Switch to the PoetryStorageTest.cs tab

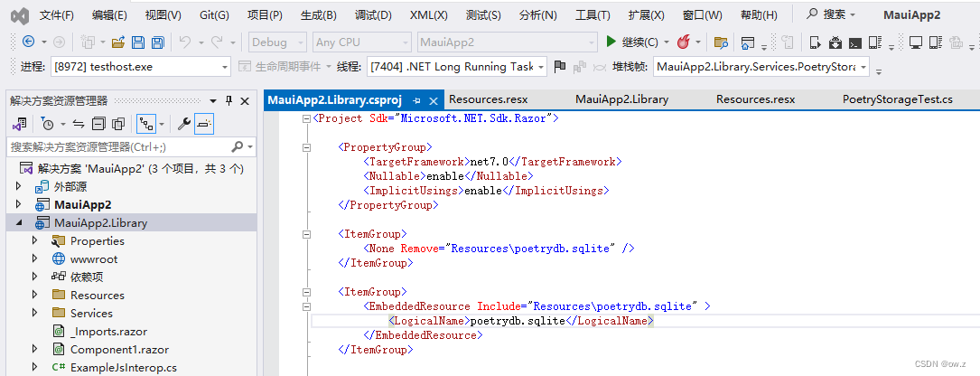pos(898,99)
